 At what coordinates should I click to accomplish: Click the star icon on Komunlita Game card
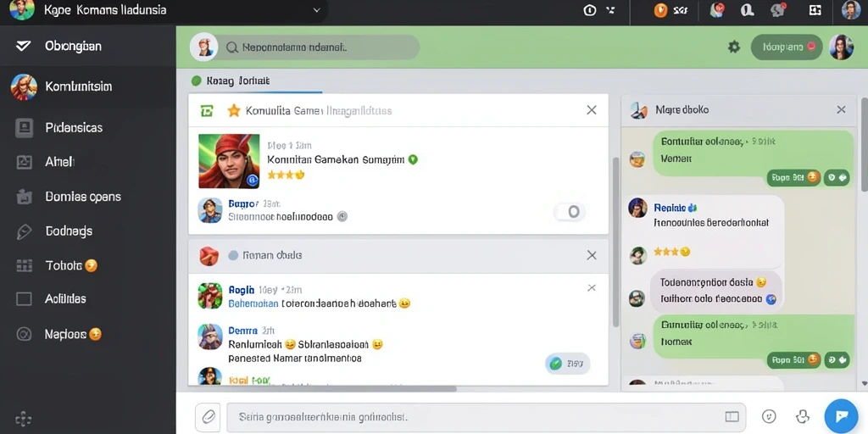pyautogui.click(x=234, y=111)
